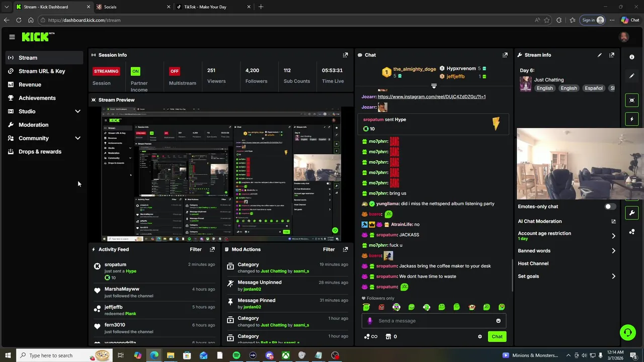Open chat settings gear icon
Image resolution: width=644 pixels, height=362 pixels.
click(x=480, y=337)
